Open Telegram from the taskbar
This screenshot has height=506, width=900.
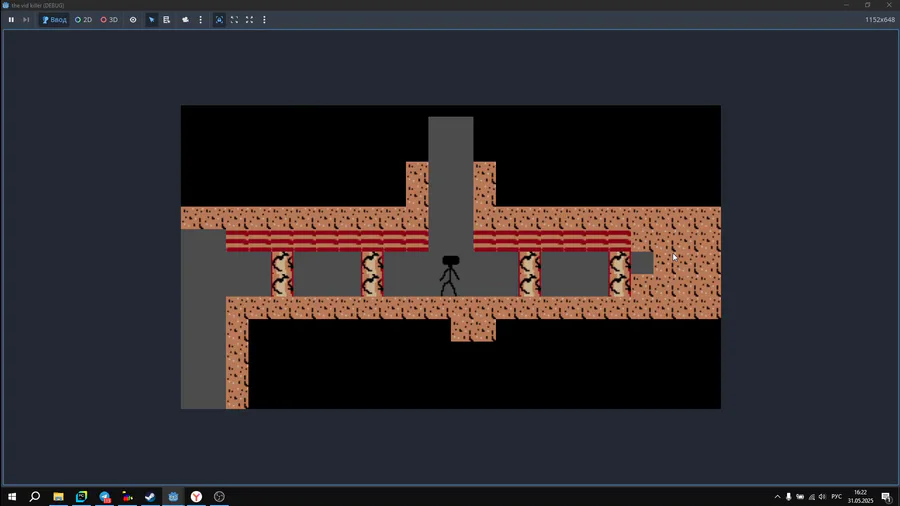click(x=104, y=496)
